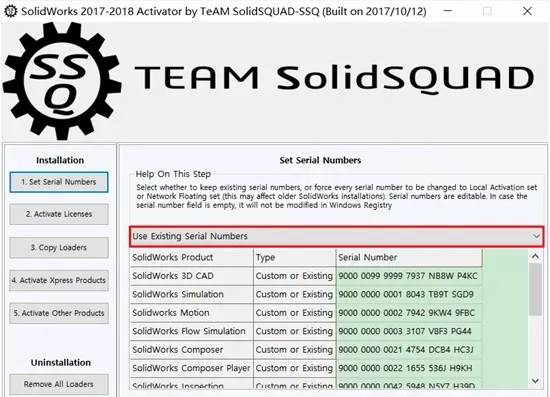Click the gear app icon in the title bar

[x=11, y=11]
